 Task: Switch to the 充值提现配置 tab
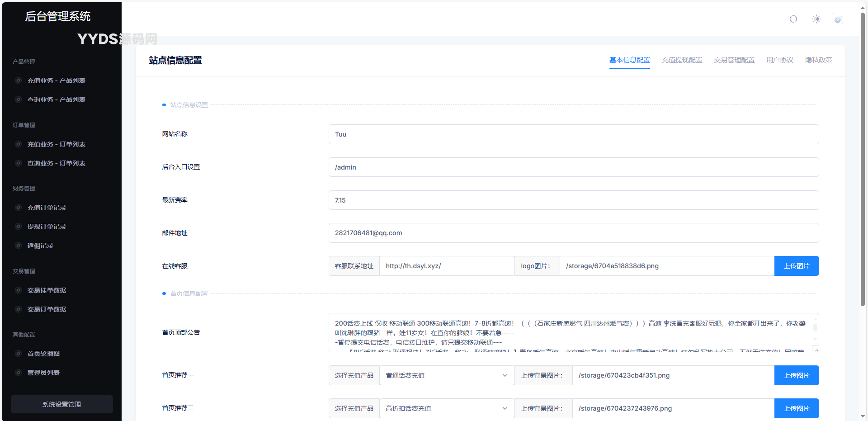tap(682, 60)
